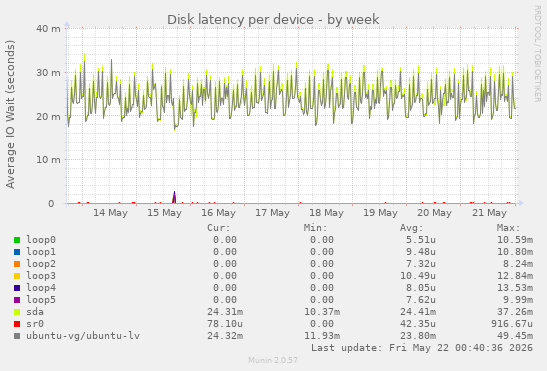Click sda current value 24.31m
The image size is (547, 371).
(225, 312)
